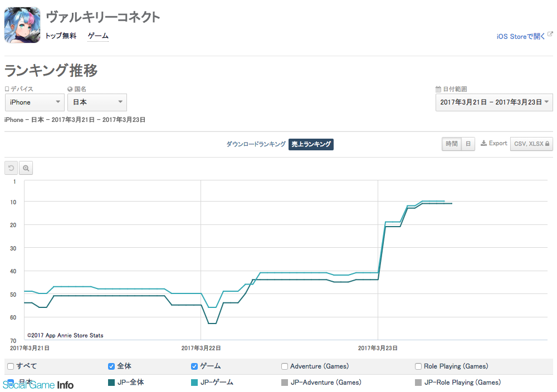Click the Export label

point(498,144)
